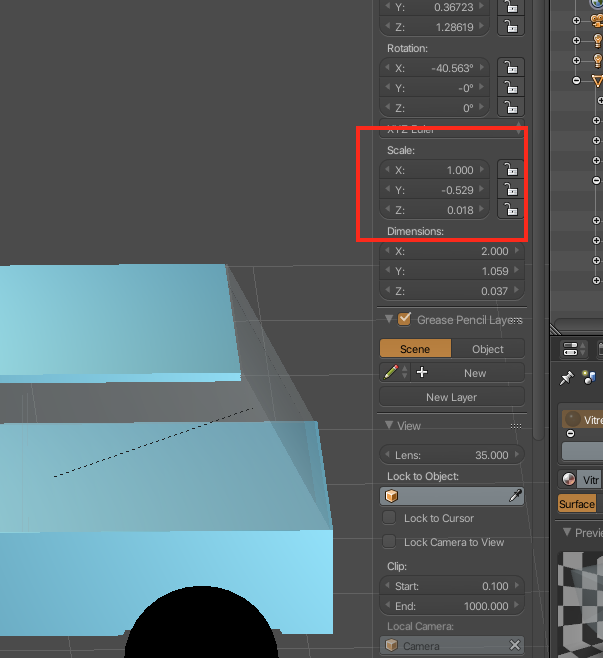Image resolution: width=603 pixels, height=658 pixels.
Task: Increase Dimensions X with right arrow
Action: click(x=517, y=251)
